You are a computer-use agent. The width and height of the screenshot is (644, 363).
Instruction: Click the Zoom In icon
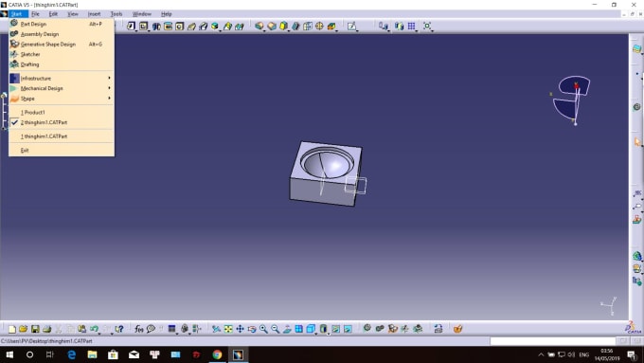coord(263,329)
